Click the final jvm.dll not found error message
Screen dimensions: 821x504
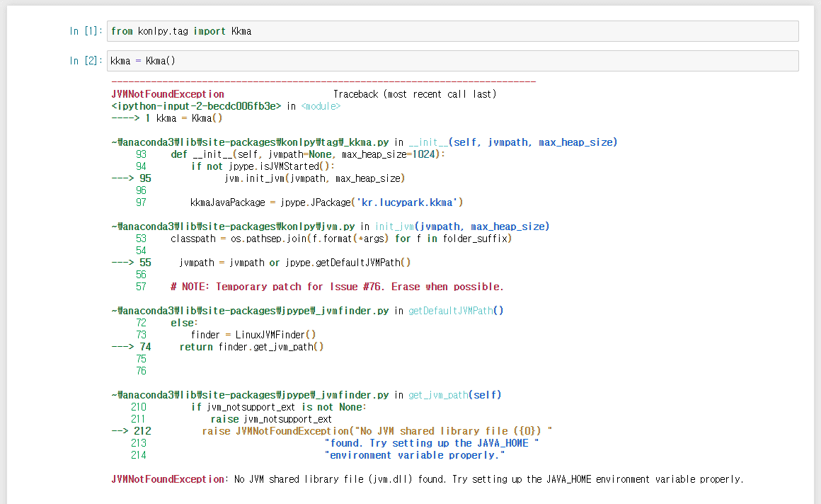[x=488, y=479]
